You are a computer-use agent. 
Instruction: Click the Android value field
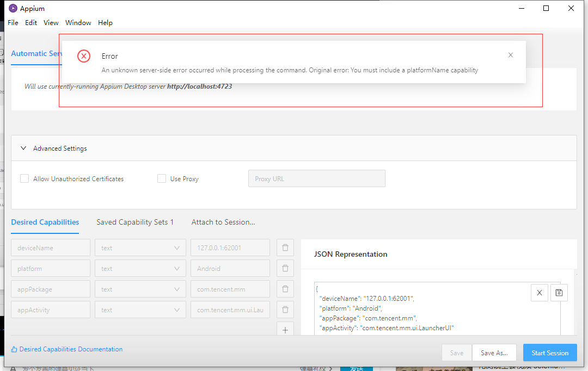tap(230, 268)
